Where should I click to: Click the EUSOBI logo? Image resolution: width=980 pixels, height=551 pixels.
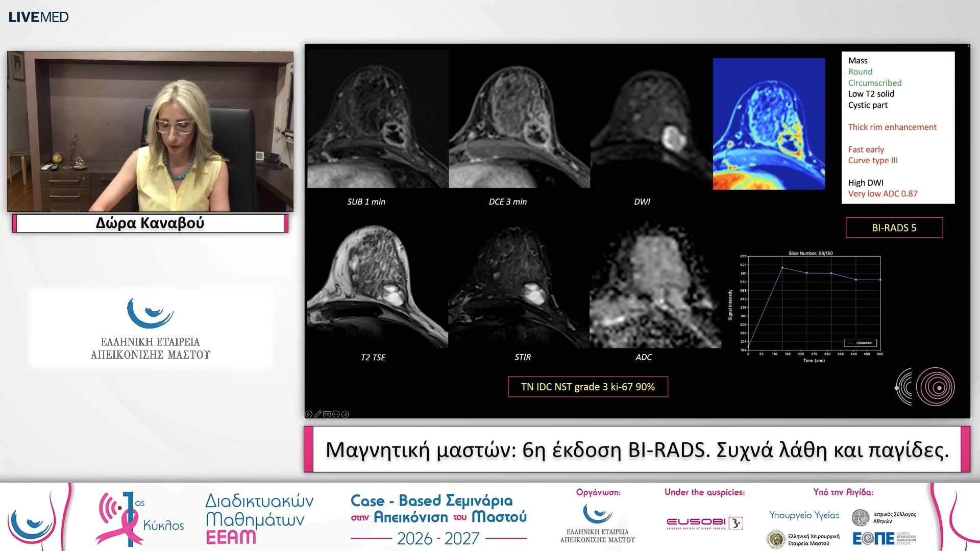[x=704, y=523]
